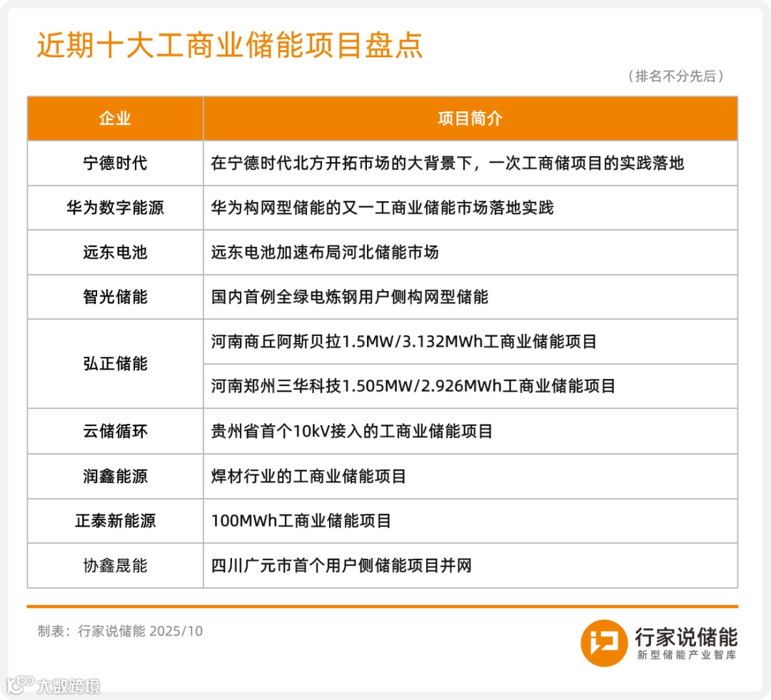Screen dimensions: 771x700
Task: Select the 协鑫晟能 company cell
Action: [x=115, y=566]
